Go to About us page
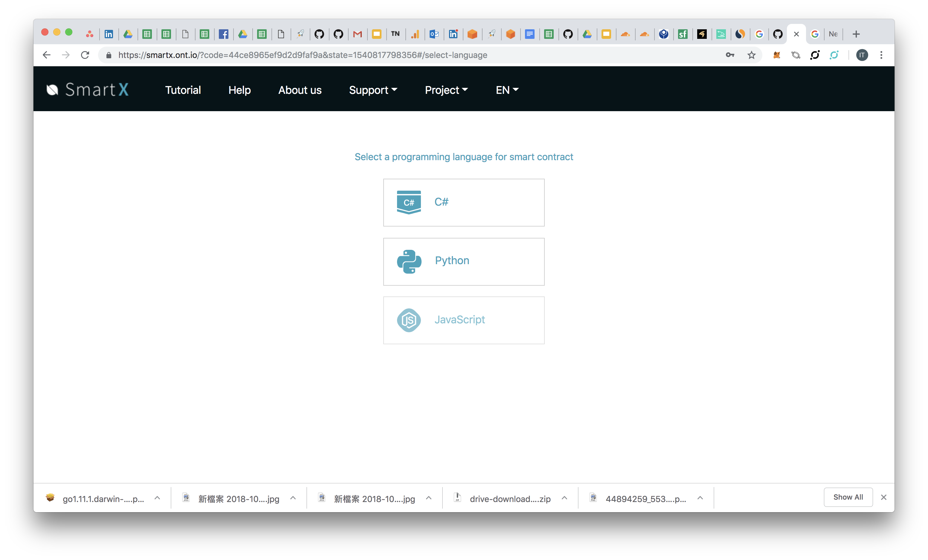 pyautogui.click(x=300, y=90)
